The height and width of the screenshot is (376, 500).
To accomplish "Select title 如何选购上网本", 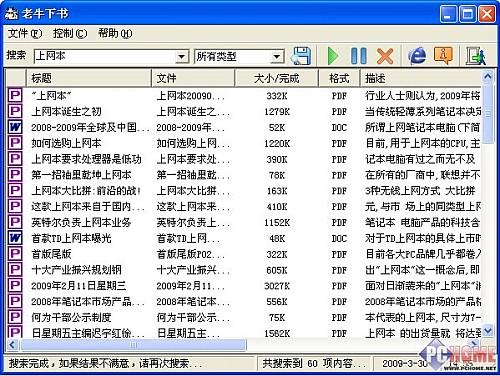I will click(x=66, y=143).
